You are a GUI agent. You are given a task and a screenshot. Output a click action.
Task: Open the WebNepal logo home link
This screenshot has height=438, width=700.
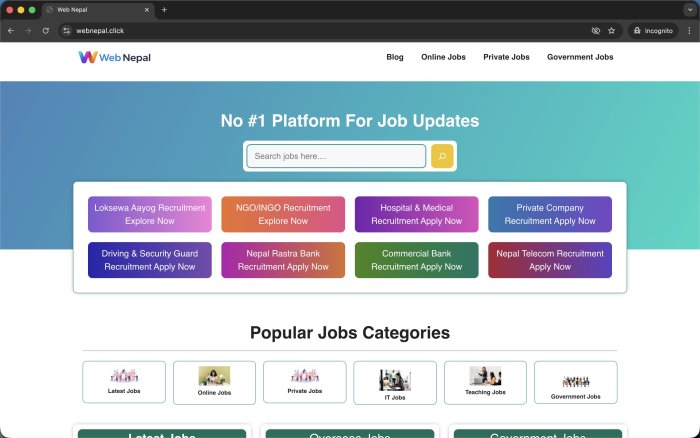(x=114, y=57)
